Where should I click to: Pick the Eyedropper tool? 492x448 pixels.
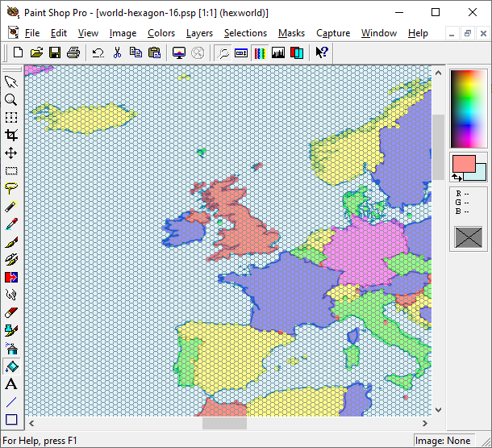(x=11, y=224)
